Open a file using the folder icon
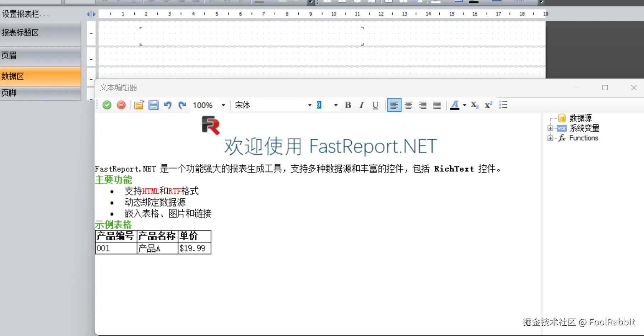Screen dimensions: 644x336 [x=139, y=105]
